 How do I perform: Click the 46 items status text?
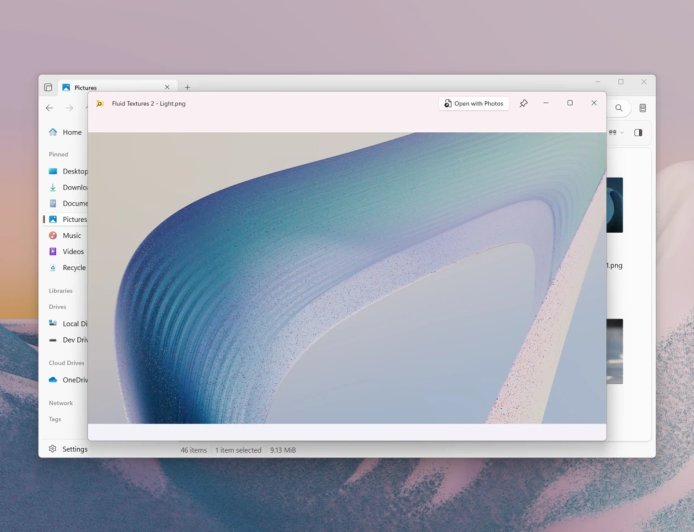click(x=193, y=450)
